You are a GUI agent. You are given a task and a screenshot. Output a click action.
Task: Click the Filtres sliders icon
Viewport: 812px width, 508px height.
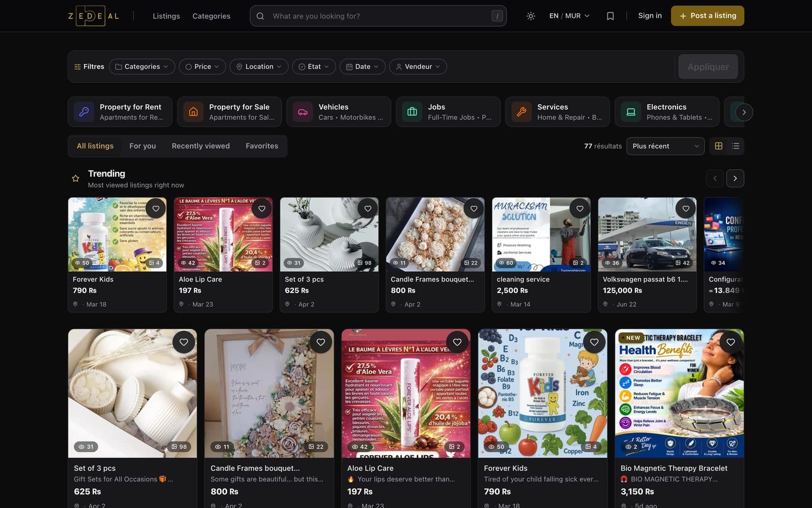click(78, 67)
